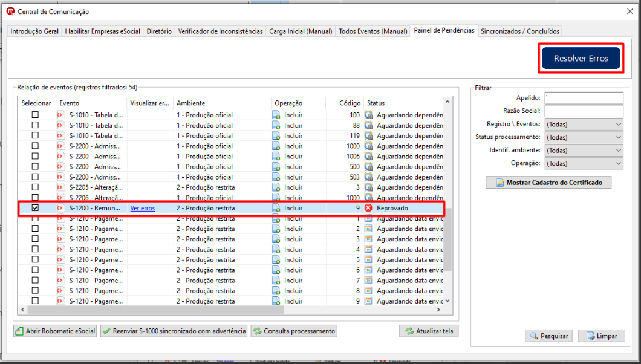The image size is (641, 364).
Task: Click the Abrir Robomatic eSocial icon
Action: pos(19,331)
